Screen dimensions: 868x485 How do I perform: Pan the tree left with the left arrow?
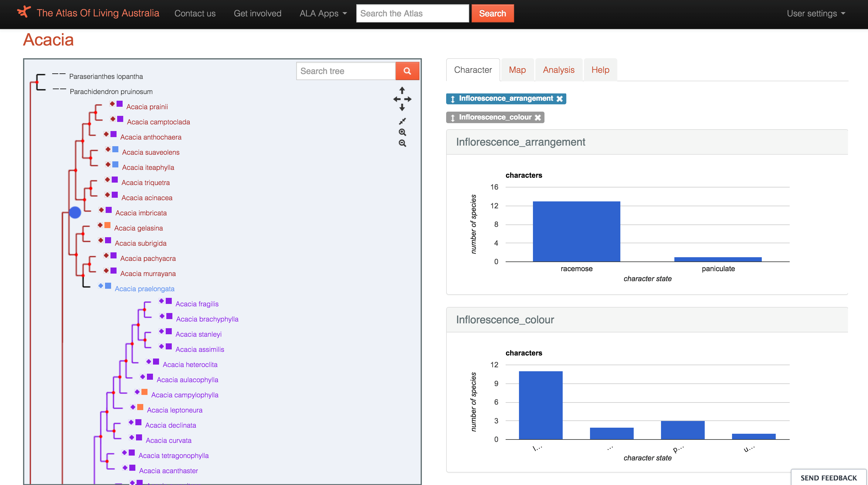click(x=397, y=99)
